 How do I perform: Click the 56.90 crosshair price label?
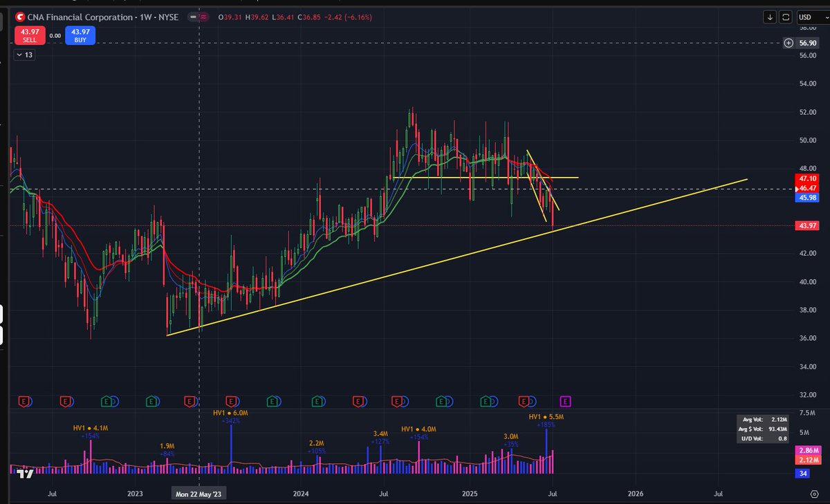[808, 43]
